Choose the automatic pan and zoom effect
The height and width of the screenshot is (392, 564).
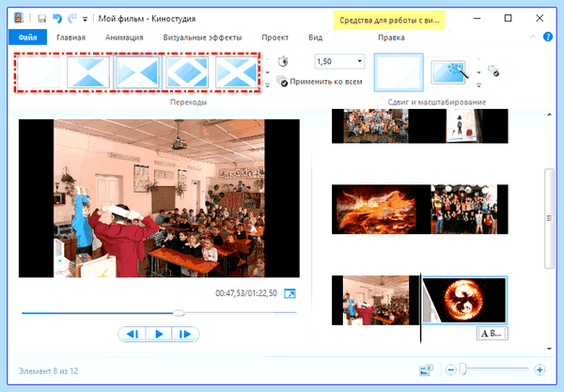point(449,72)
